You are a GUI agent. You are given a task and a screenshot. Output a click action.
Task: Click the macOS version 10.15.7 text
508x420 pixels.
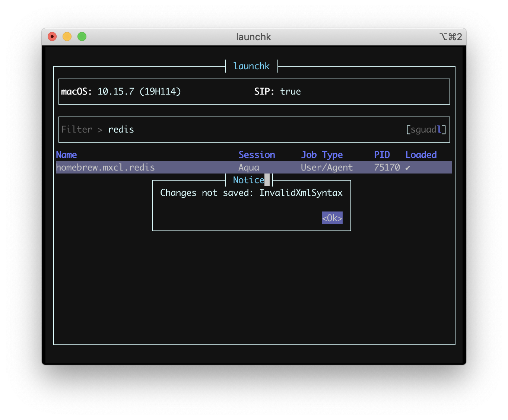(121, 92)
